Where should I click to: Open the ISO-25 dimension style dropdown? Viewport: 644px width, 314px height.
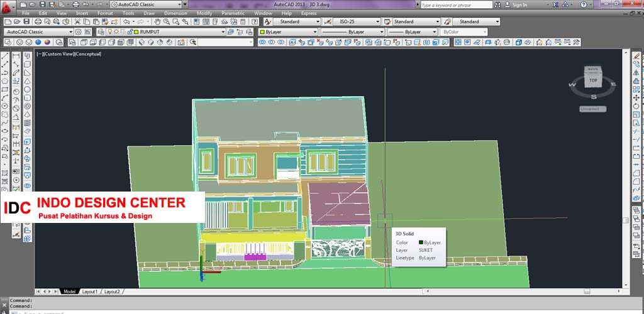[377, 22]
